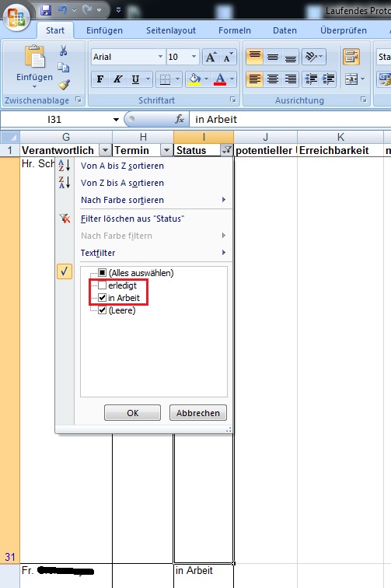Open the Daten tab

pyautogui.click(x=285, y=30)
